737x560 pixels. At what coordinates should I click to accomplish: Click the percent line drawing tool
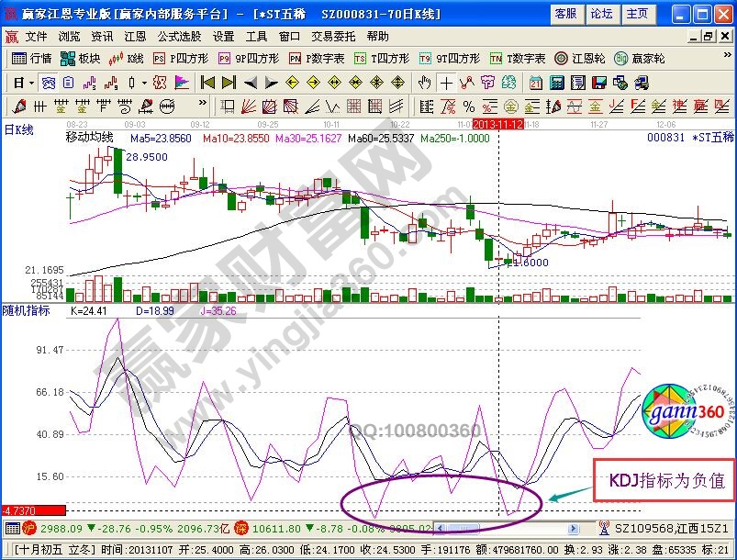coord(468,106)
